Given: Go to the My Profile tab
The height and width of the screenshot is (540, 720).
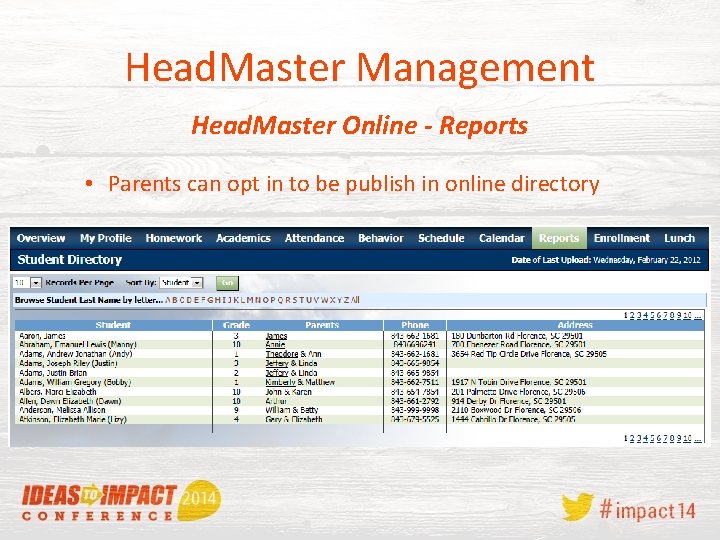Looking at the screenshot, I should click(106, 238).
